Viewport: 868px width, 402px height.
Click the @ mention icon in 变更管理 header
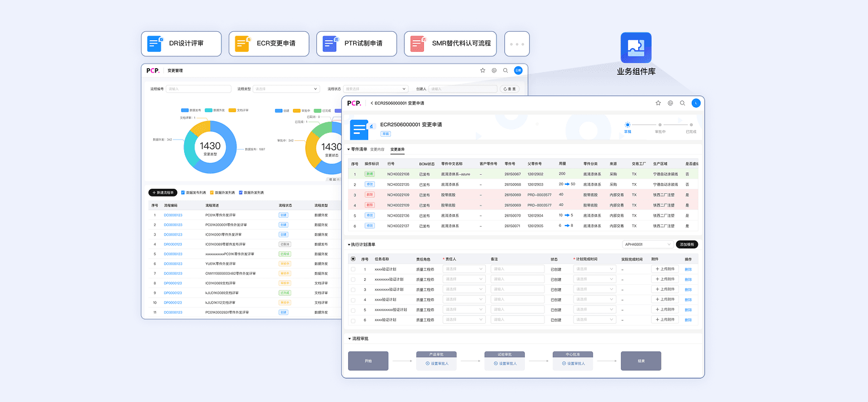tap(494, 70)
